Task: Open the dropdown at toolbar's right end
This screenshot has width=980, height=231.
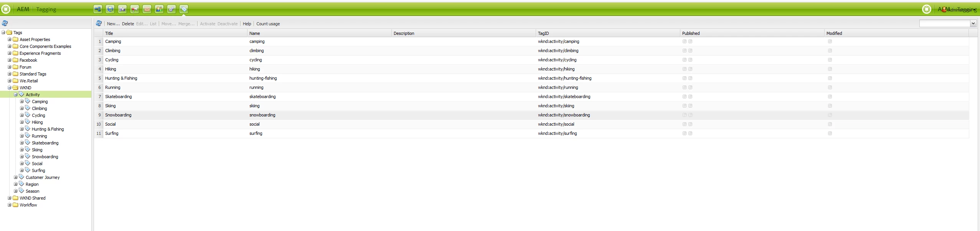Action: (x=973, y=23)
